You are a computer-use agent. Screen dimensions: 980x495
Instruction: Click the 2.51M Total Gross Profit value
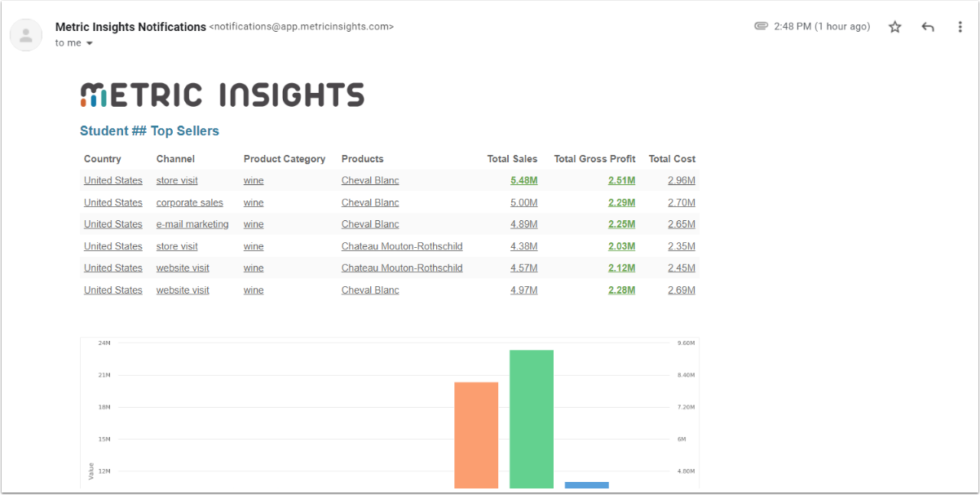point(621,180)
